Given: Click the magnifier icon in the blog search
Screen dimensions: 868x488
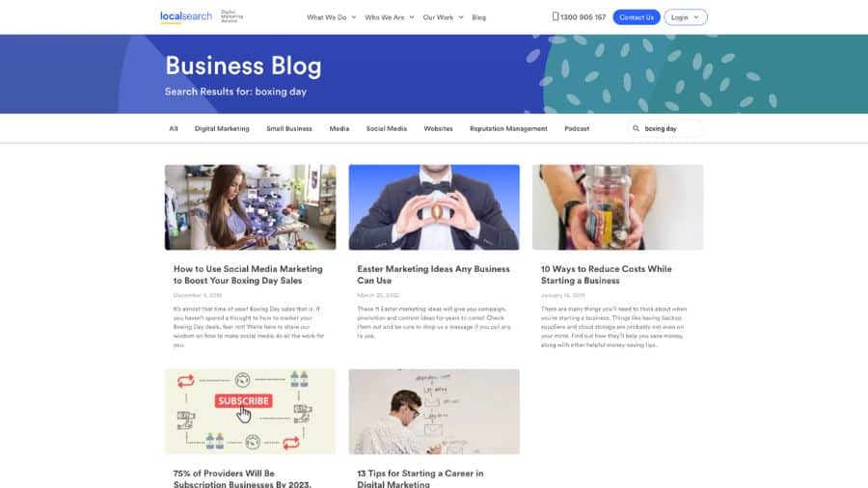Looking at the screenshot, I should [x=636, y=128].
